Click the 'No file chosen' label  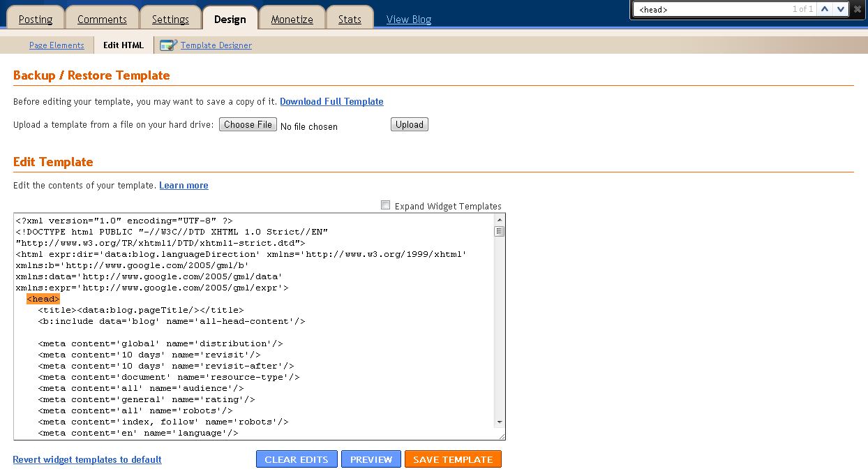pos(309,126)
